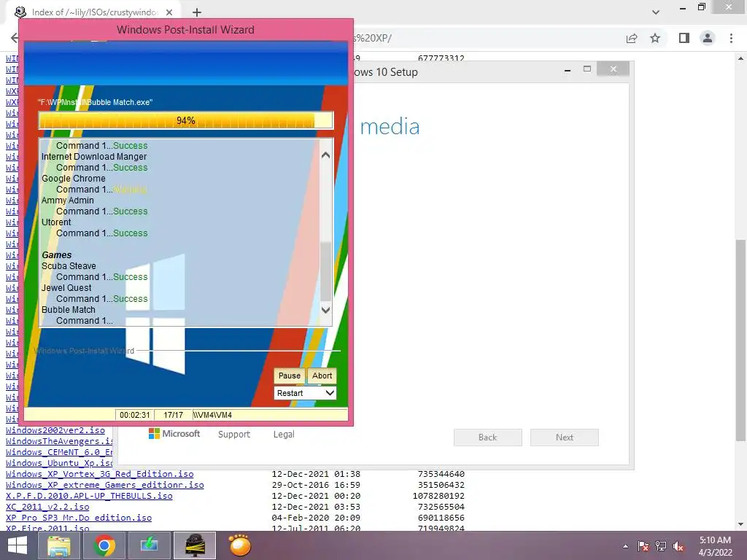Open Action Center flag icon in tray

point(643,546)
